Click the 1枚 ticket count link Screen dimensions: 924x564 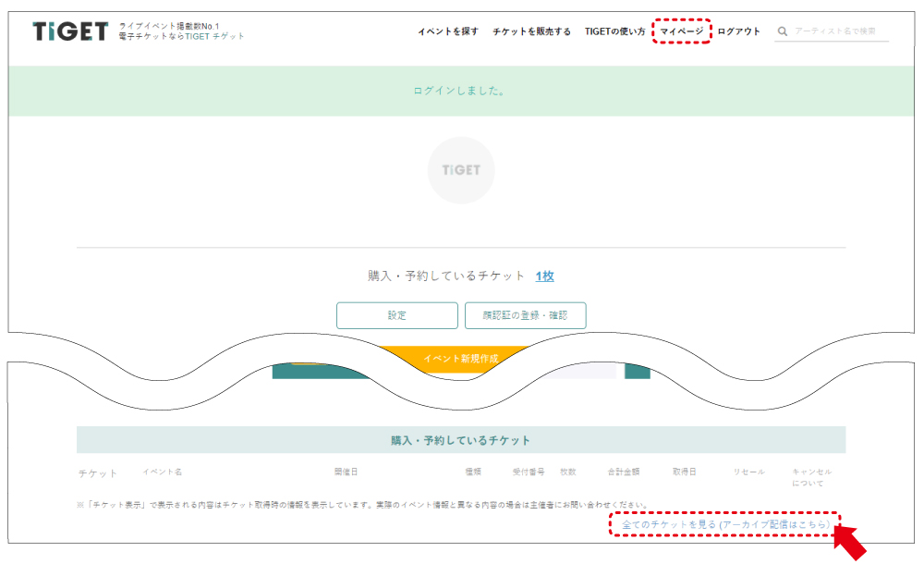click(x=544, y=276)
